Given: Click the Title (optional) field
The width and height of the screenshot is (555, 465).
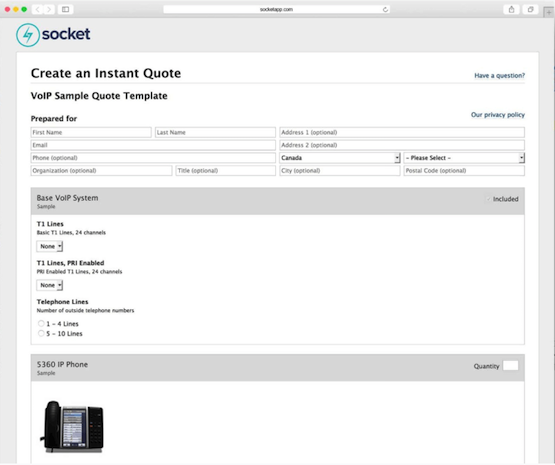Looking at the screenshot, I should (x=226, y=171).
